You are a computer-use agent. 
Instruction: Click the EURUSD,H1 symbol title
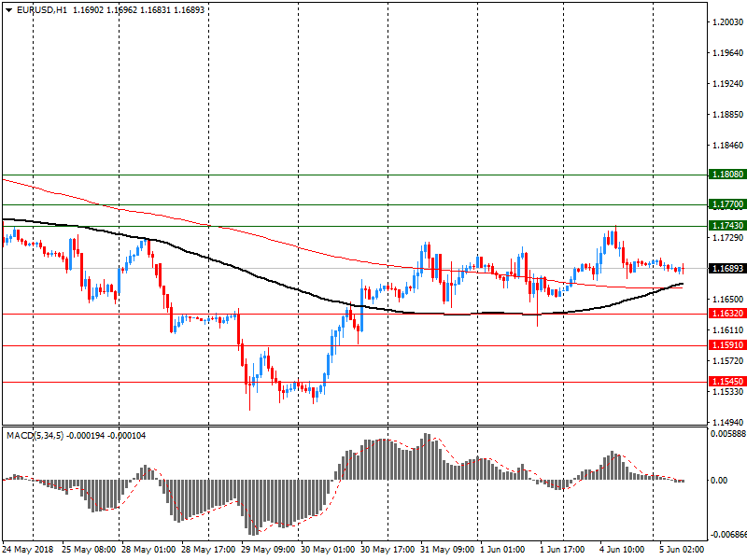[x=42, y=10]
